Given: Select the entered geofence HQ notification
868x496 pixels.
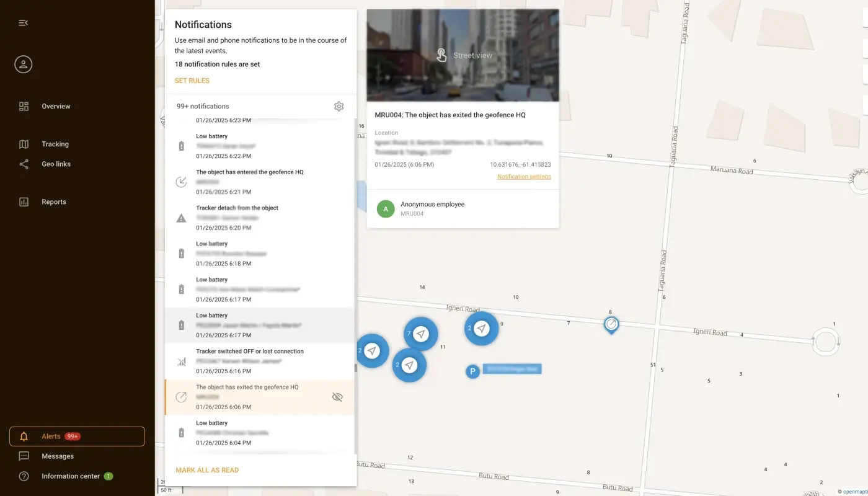Looking at the screenshot, I should tap(259, 182).
